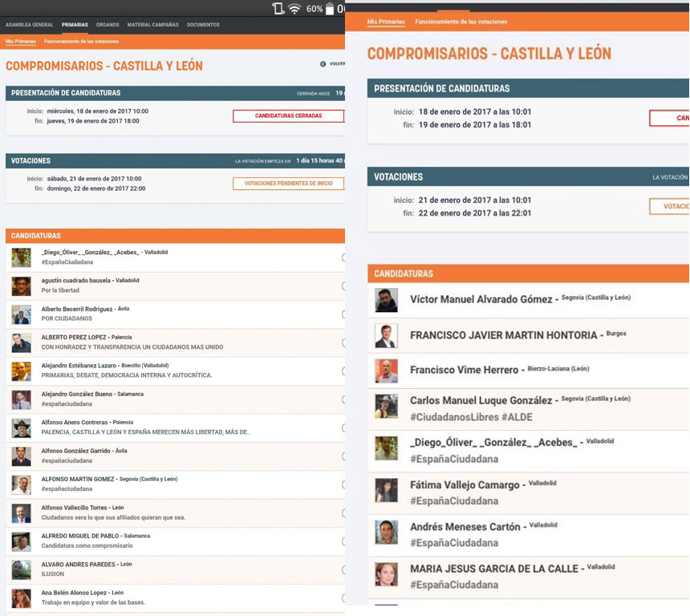Click the Votaciones Pendientes de Inicio button
The image size is (690, 616).
(288, 184)
